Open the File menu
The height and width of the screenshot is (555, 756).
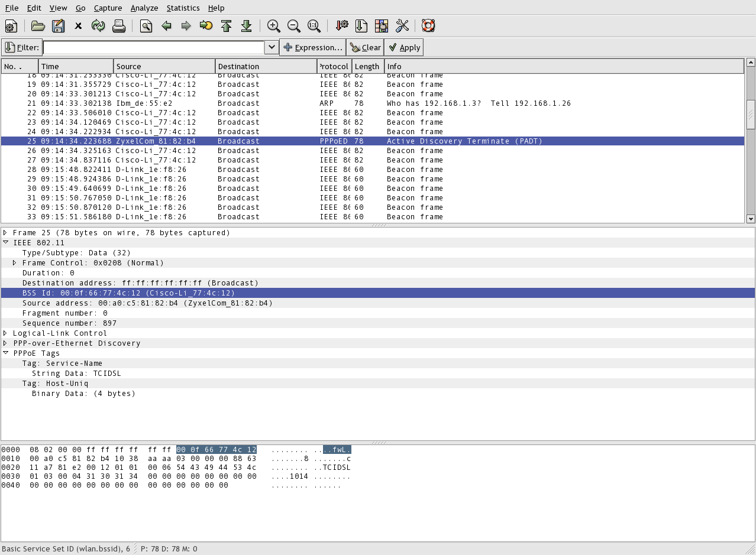click(12, 8)
